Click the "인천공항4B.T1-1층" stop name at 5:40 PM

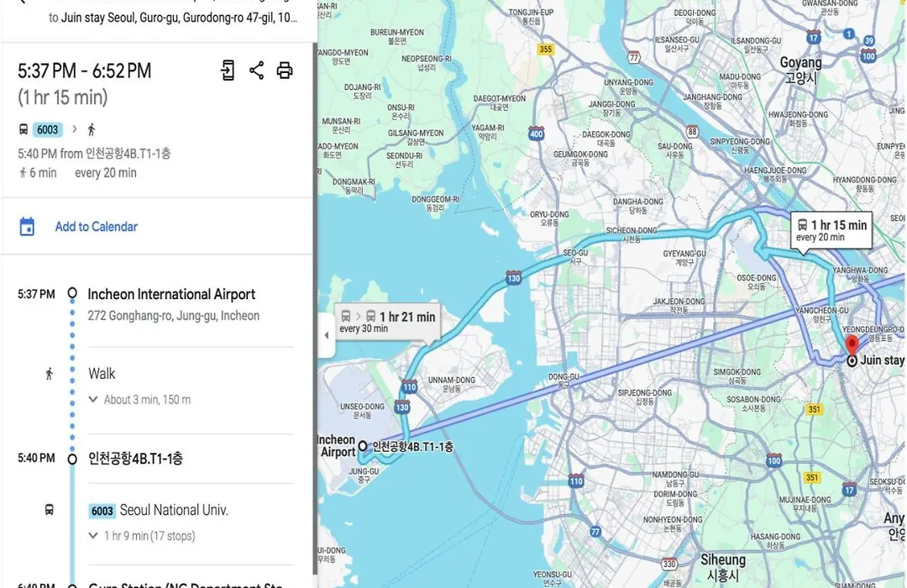135,459
